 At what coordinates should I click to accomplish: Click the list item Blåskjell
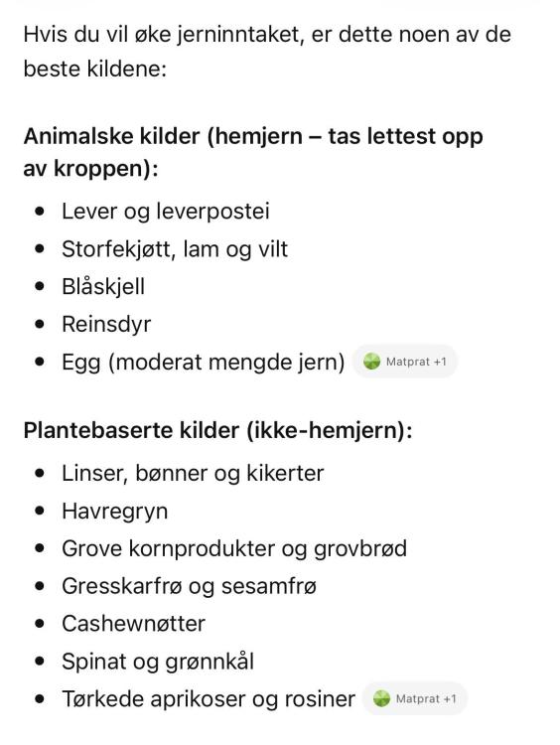103,286
